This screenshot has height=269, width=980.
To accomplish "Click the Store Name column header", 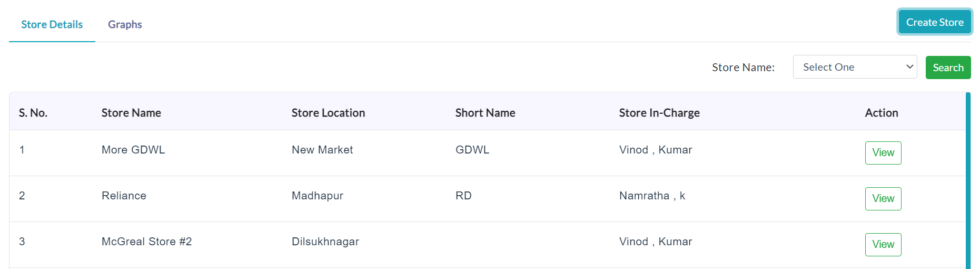I will tap(131, 113).
